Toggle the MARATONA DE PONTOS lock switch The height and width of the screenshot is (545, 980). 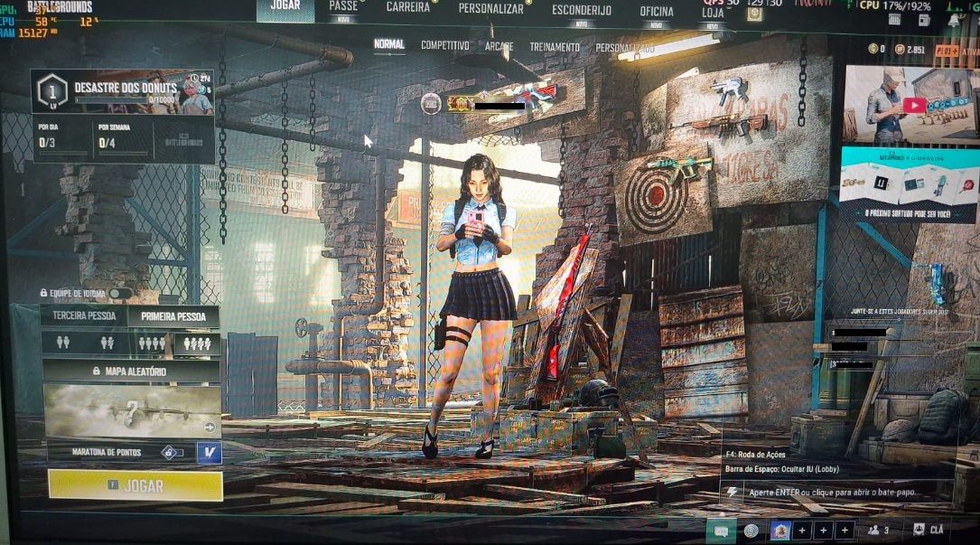171,452
